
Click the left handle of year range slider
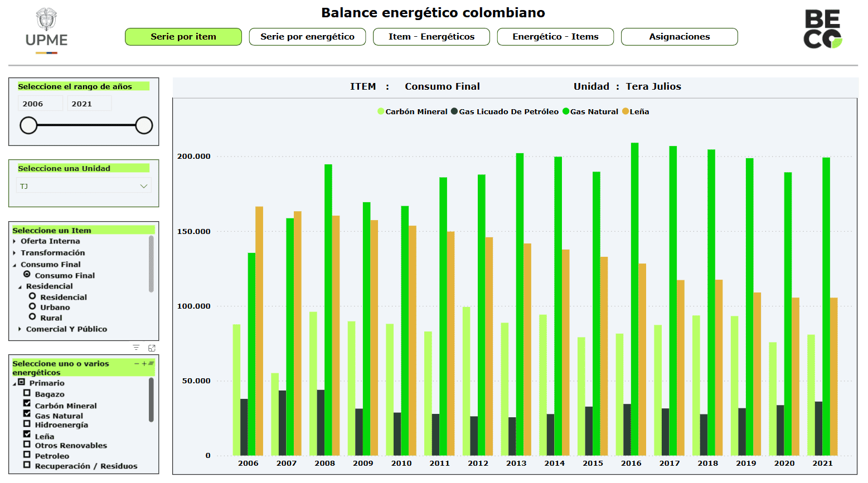coord(28,125)
